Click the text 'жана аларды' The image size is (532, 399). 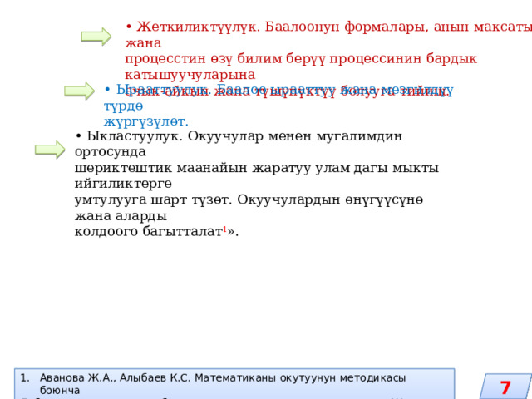(121, 216)
